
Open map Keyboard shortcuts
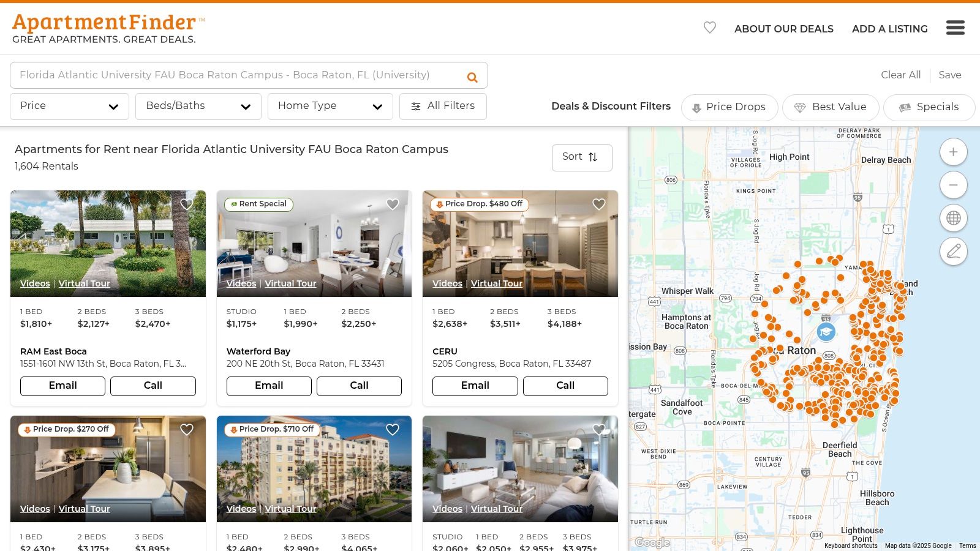point(851,545)
